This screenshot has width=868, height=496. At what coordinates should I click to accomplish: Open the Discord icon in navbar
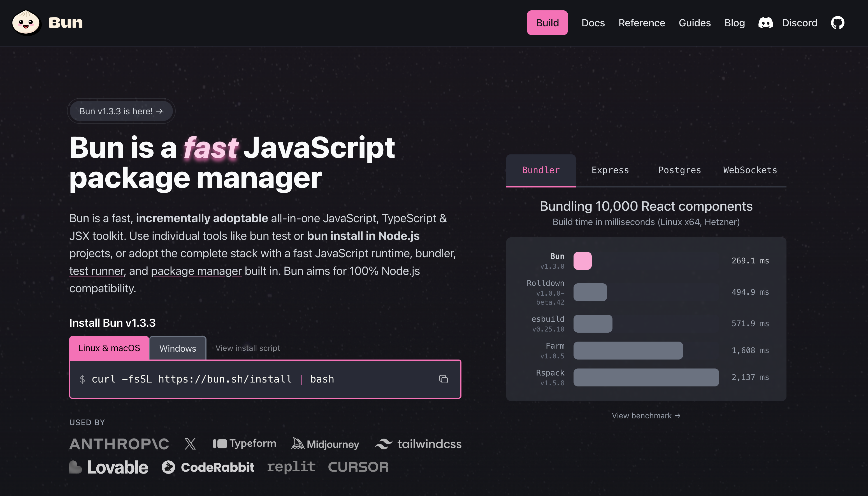coord(765,23)
